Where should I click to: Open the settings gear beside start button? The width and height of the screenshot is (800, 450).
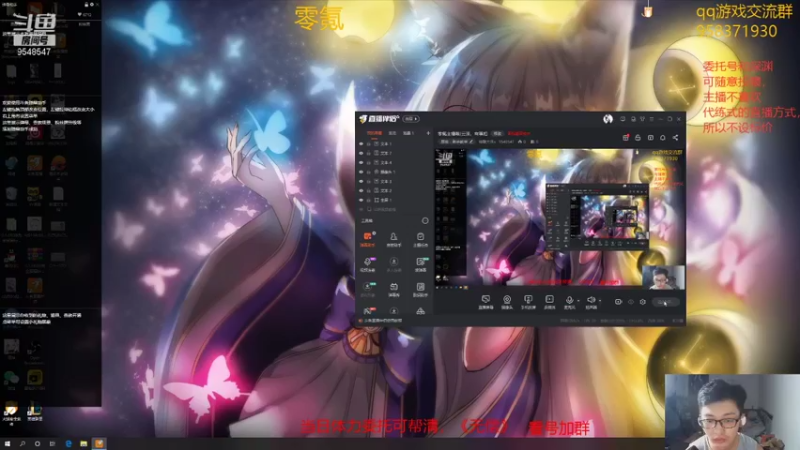pyautogui.click(x=643, y=302)
